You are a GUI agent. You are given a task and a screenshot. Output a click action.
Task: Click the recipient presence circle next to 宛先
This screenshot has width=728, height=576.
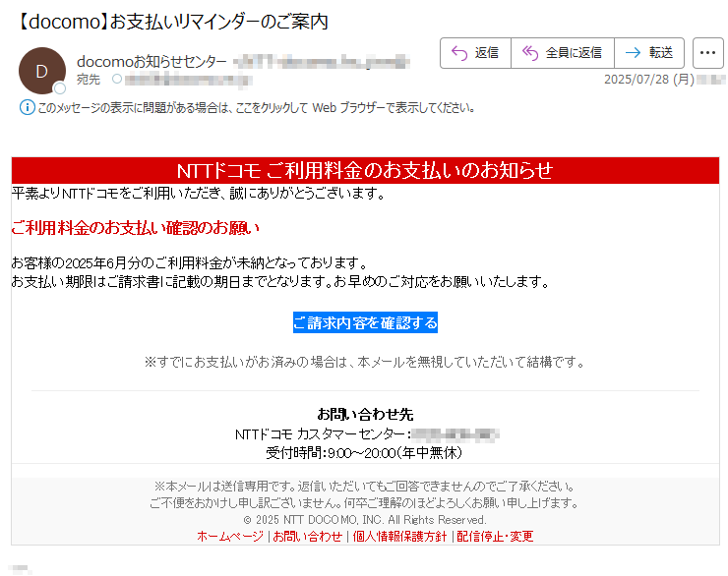[x=117, y=80]
